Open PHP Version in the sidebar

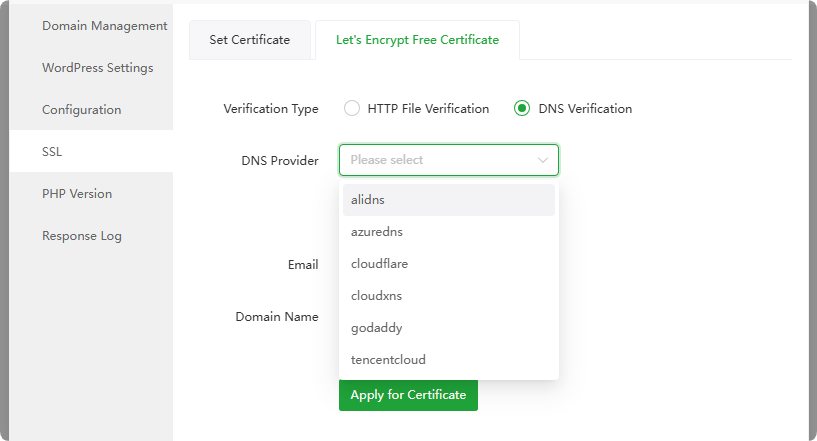[77, 194]
